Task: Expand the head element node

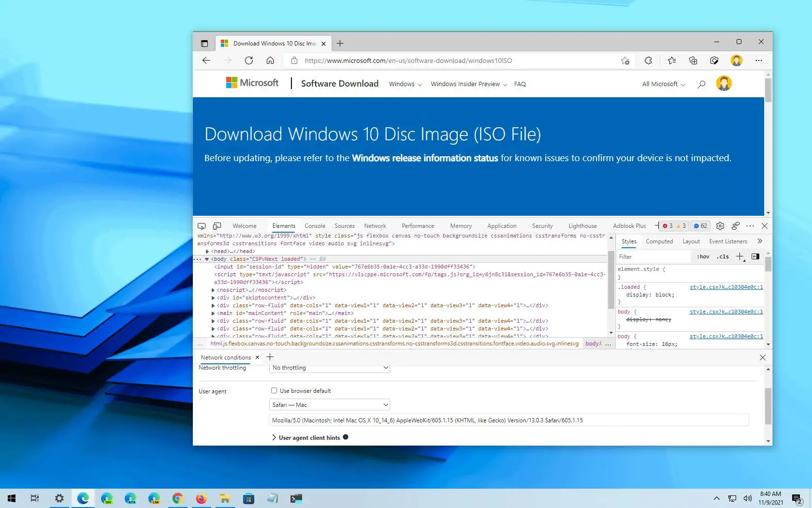Action: [x=207, y=251]
